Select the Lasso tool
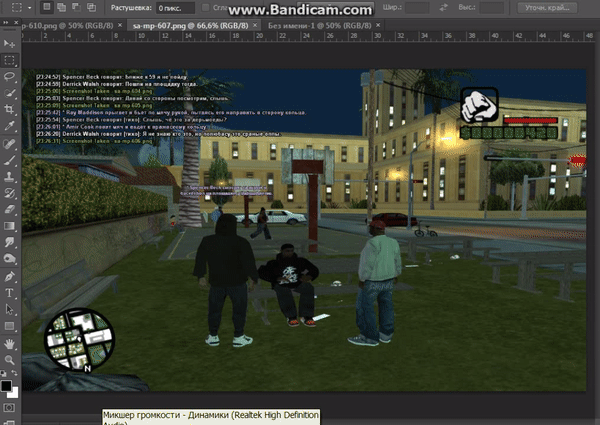This screenshot has width=600, height=425. click(10, 77)
